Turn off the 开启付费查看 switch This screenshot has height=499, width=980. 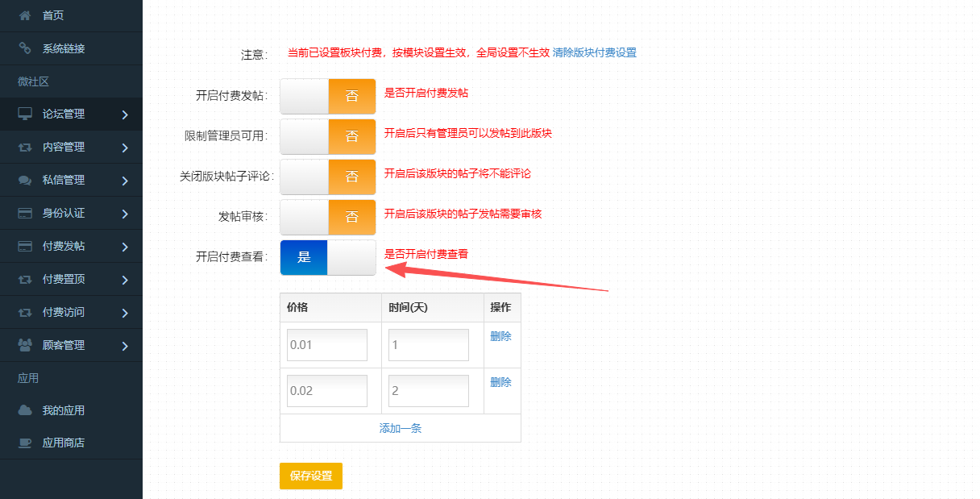[x=328, y=257]
